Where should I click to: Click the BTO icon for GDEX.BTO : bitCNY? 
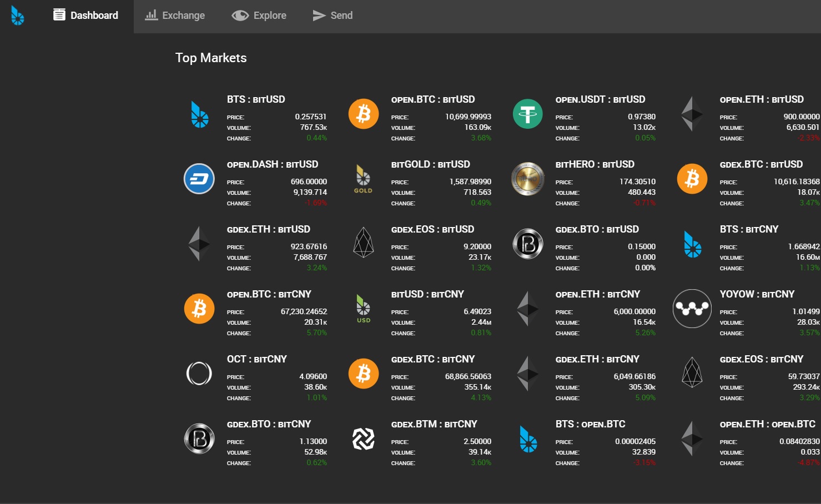199,439
